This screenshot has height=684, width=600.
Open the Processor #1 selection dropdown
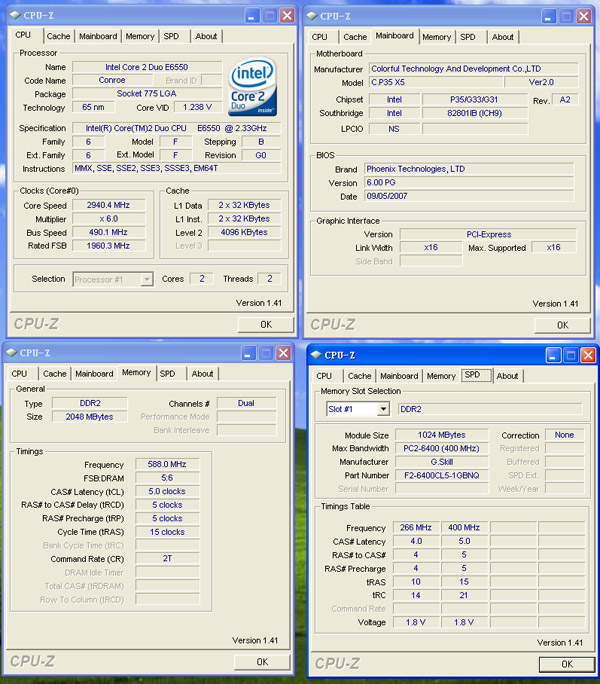[147, 279]
